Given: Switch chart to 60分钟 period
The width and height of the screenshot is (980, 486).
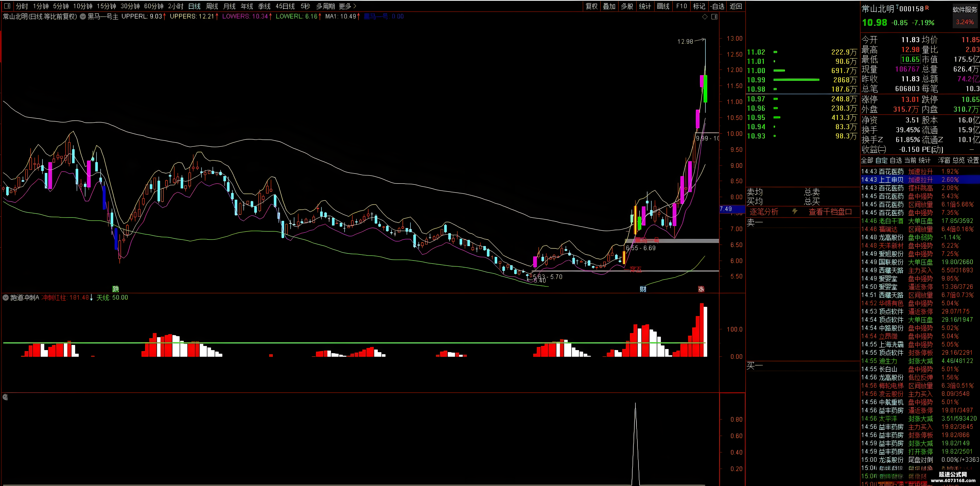Looking at the screenshot, I should pos(154,6).
